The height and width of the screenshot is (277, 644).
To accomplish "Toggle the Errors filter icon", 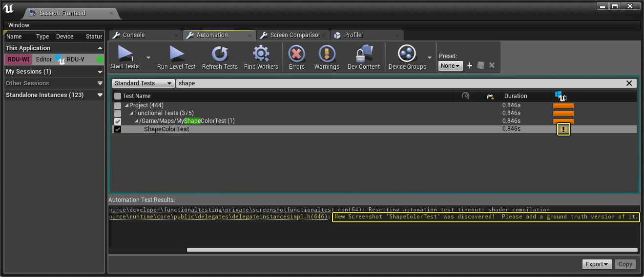I will (296, 53).
